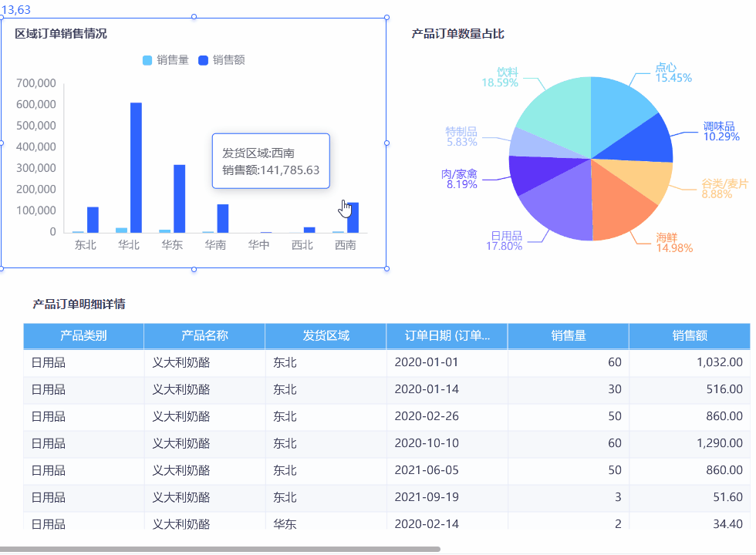Click the 华南 销售额 bar

(223, 218)
